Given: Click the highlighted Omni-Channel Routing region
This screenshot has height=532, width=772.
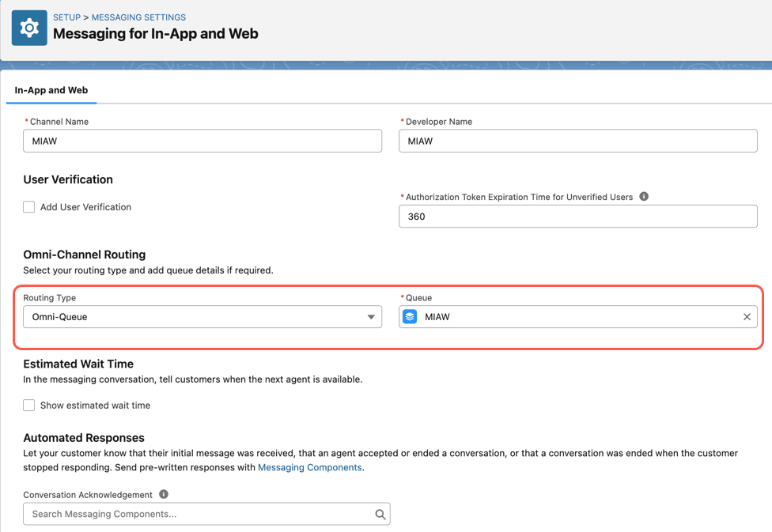Looking at the screenshot, I should coord(388,312).
